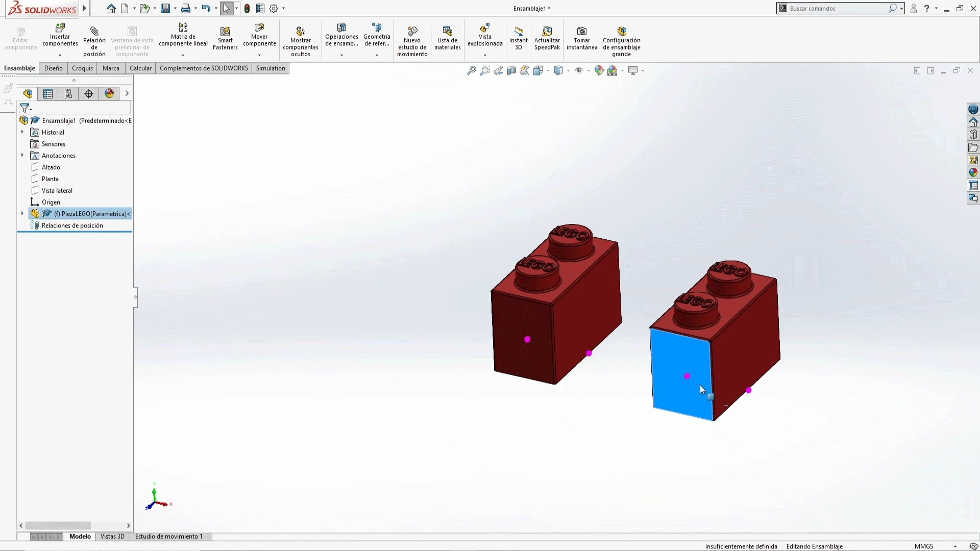The image size is (980, 551).
Task: Click Insertar componentes tool
Action: pyautogui.click(x=60, y=36)
